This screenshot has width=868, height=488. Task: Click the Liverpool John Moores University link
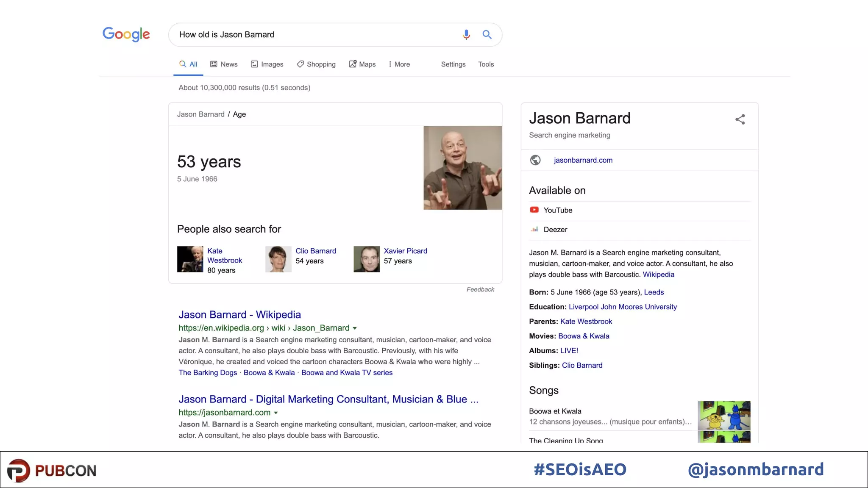pos(623,307)
